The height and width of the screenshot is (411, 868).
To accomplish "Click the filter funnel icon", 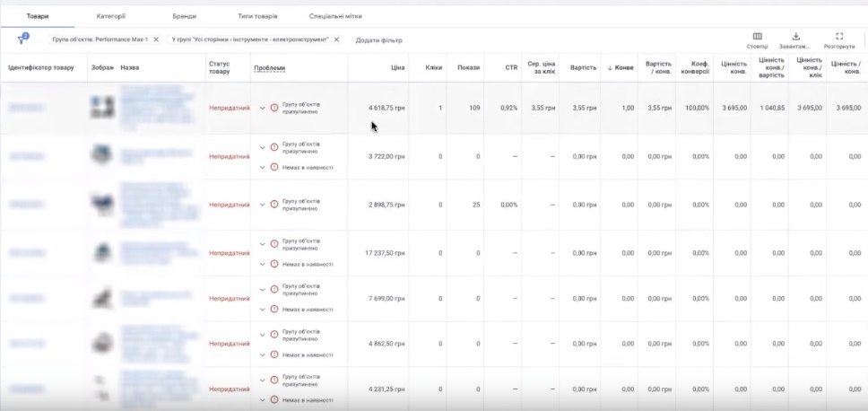I will click(22, 39).
